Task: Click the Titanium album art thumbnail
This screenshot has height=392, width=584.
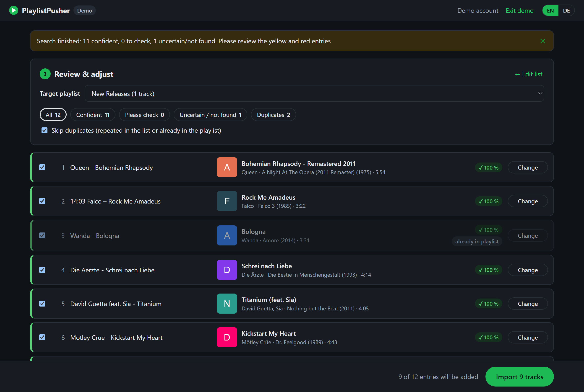Action: click(227, 304)
